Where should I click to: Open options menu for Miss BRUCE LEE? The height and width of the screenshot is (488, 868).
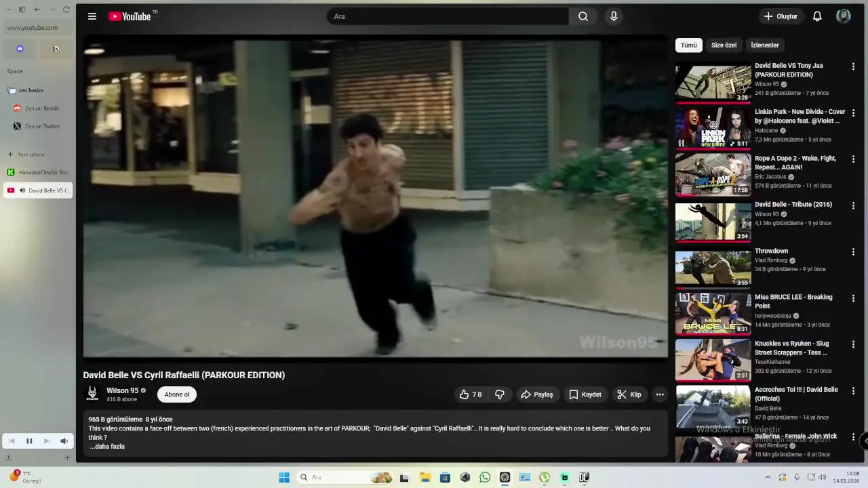(853, 298)
